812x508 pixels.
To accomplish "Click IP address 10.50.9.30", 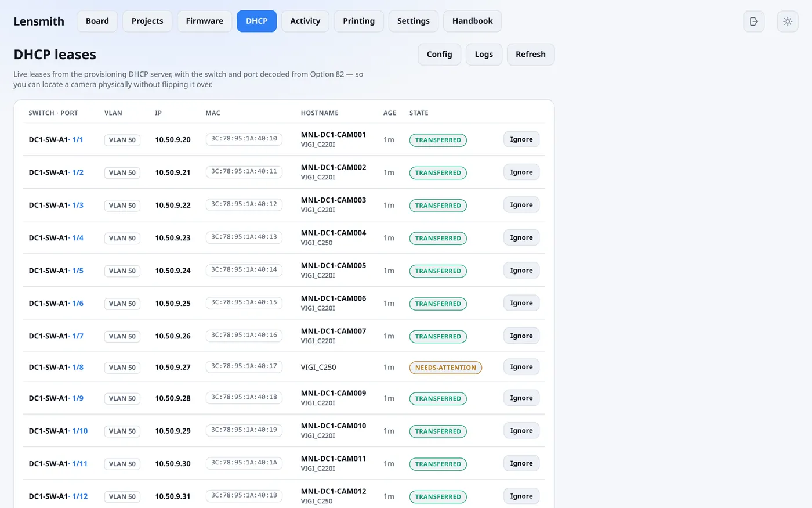I will tap(173, 464).
